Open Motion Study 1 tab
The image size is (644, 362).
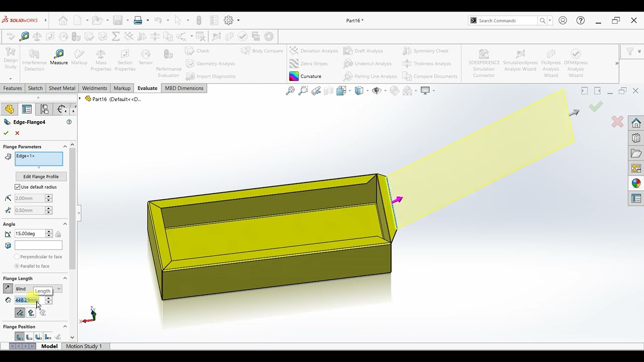[84, 346]
